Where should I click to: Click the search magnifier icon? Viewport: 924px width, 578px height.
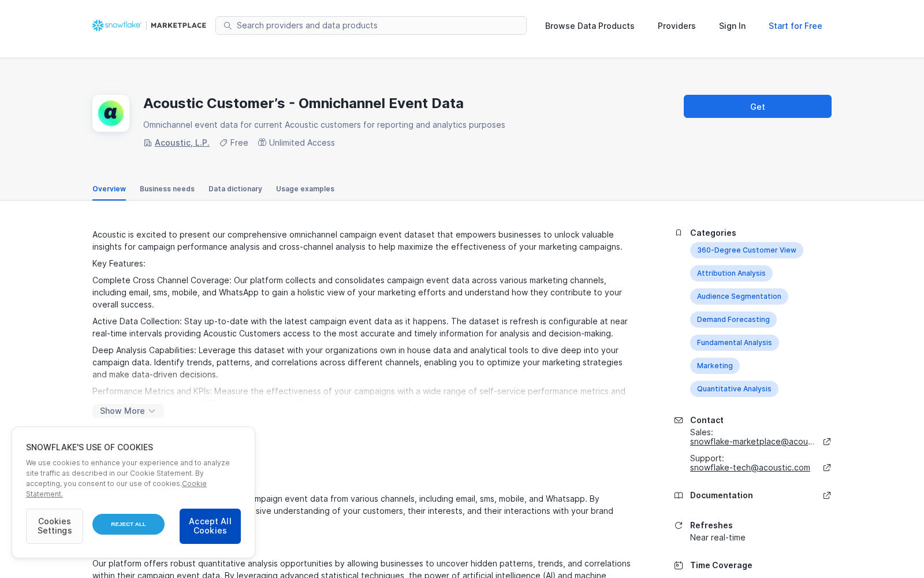click(x=228, y=25)
